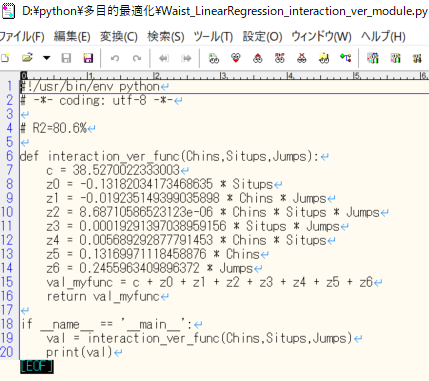Clear search marks with red X binoculars
Screen dimensions: 429x381
(x=302, y=58)
